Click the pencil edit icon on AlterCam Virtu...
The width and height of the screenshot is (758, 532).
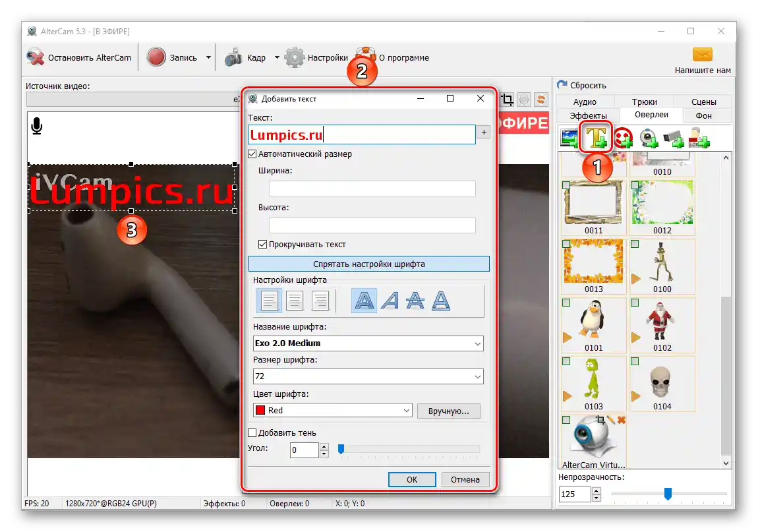[612, 420]
